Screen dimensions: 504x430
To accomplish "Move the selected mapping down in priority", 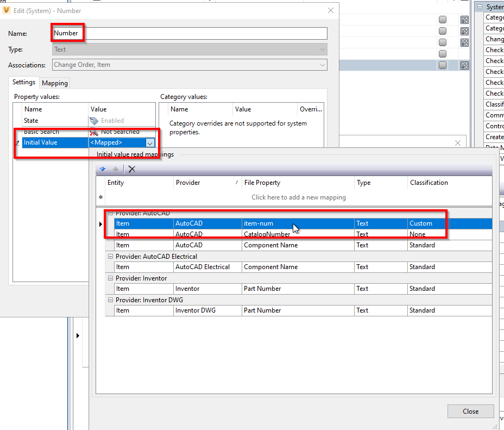I will point(103,169).
